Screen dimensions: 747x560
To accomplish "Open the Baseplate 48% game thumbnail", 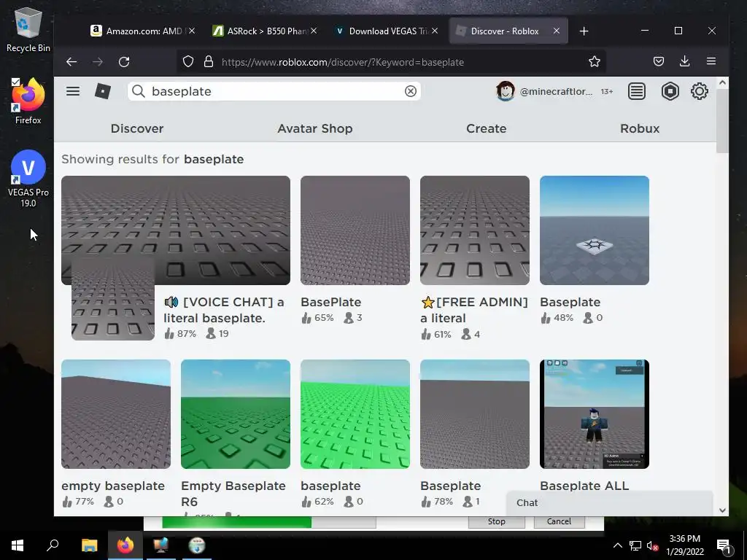I will (594, 230).
